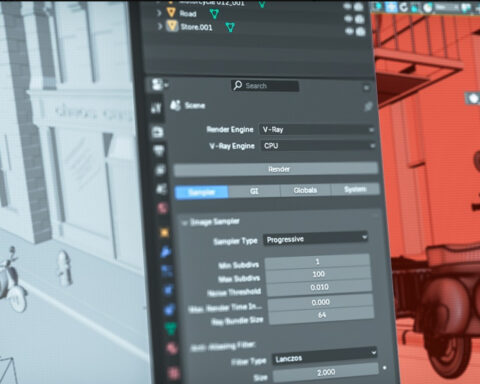Click the properties Search field
The image size is (480, 384).
pyautogui.click(x=265, y=86)
